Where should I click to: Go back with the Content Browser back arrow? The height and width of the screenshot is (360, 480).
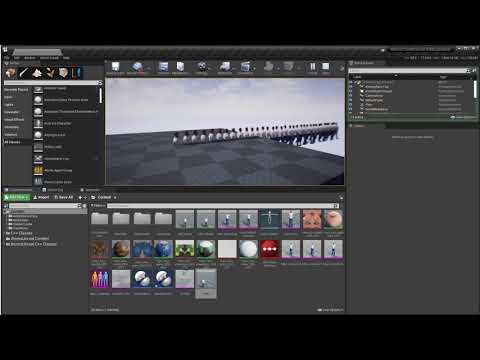point(80,198)
